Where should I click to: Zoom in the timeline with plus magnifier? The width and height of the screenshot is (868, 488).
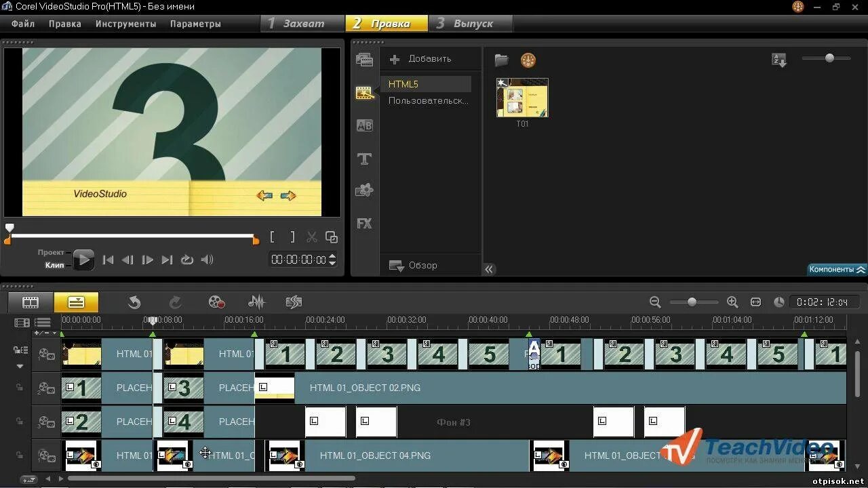(732, 302)
